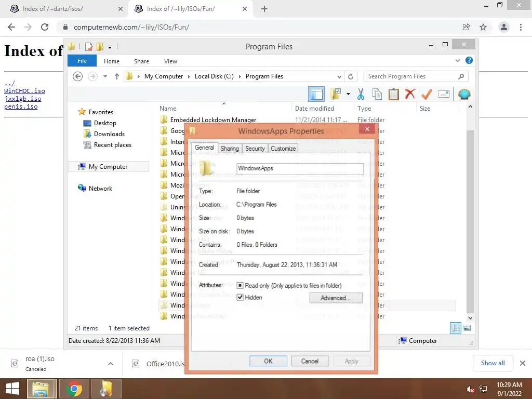Click the Chrome address bar
The image size is (532, 399).
pyautogui.click(x=261, y=27)
